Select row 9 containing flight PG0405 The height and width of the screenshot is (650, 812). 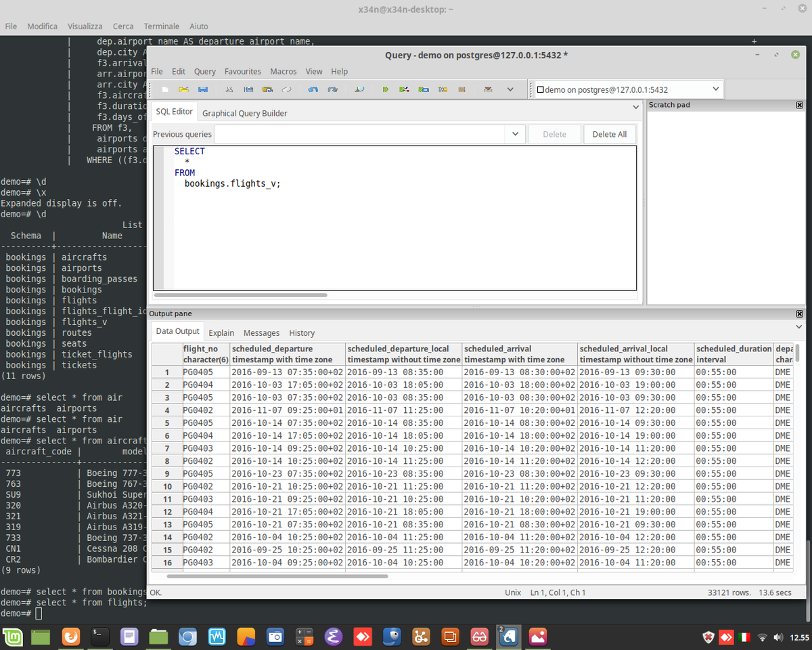point(167,473)
